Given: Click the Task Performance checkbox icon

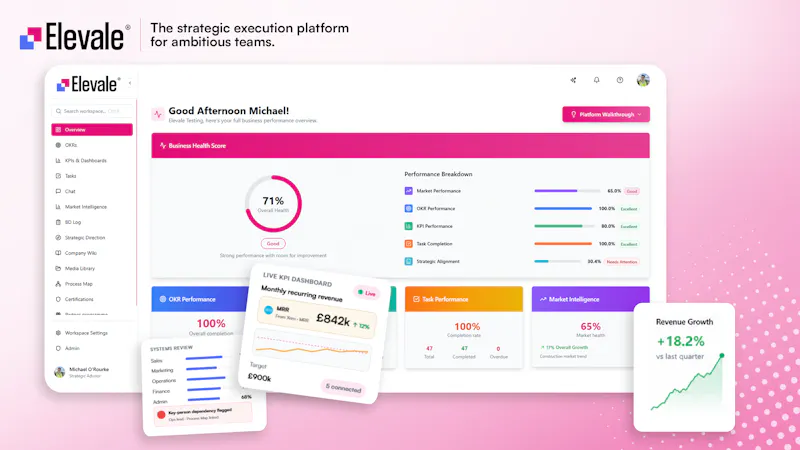Looking at the screenshot, I should [416, 299].
